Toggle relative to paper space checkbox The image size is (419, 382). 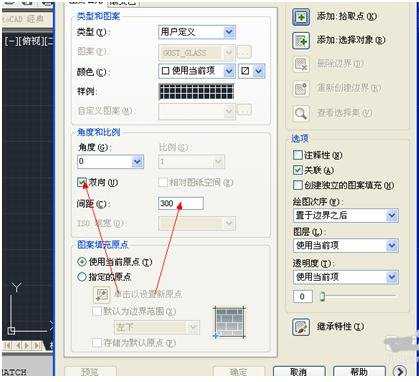click(x=163, y=182)
